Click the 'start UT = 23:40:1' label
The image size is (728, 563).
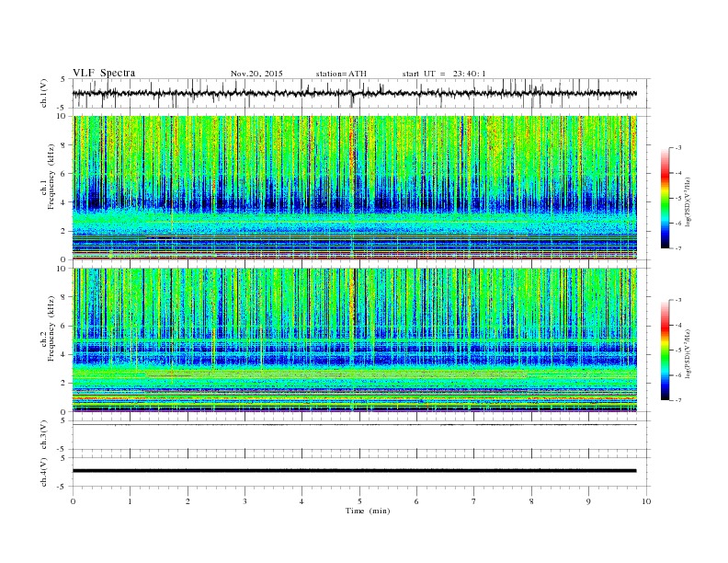(x=444, y=74)
